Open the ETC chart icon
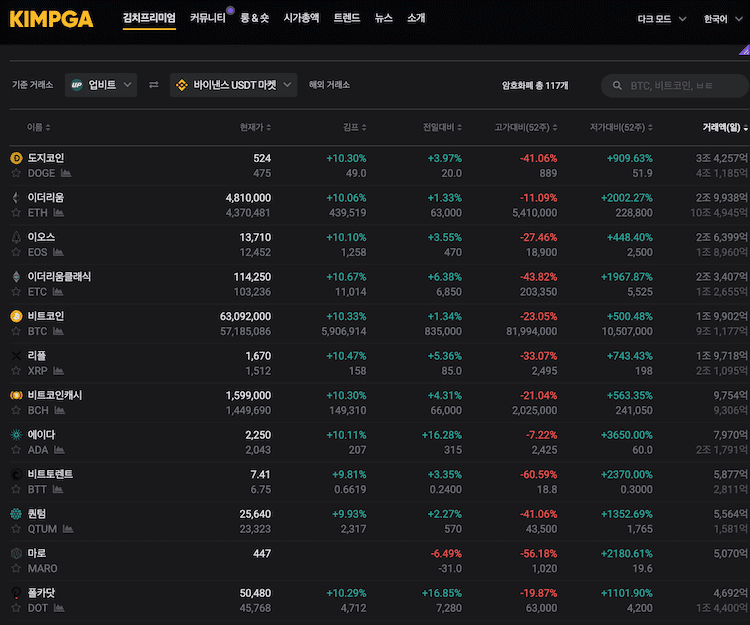This screenshot has height=625, width=750. click(x=58, y=292)
